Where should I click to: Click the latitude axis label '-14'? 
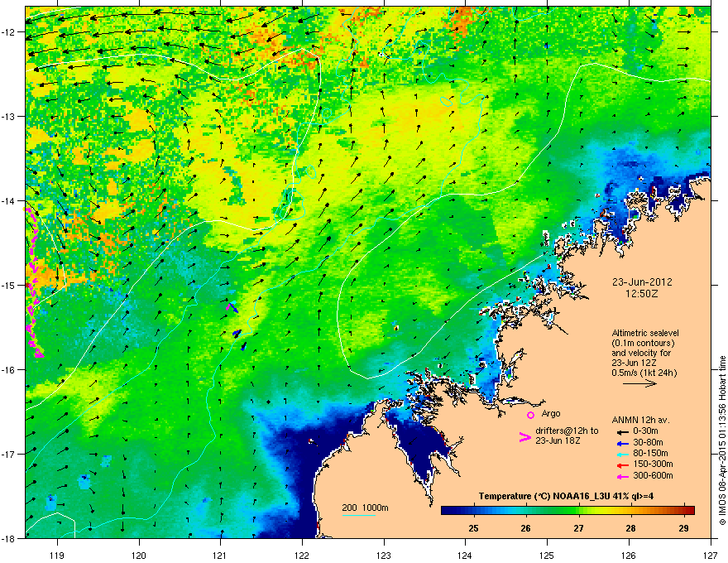9,200
